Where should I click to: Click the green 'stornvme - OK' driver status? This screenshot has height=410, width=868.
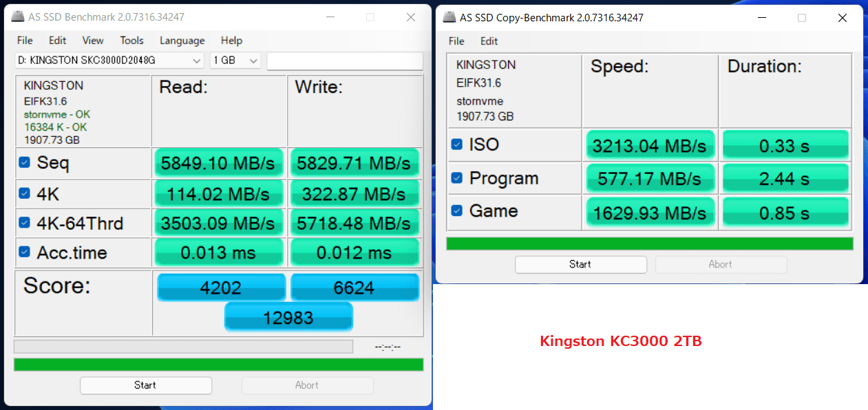57,114
